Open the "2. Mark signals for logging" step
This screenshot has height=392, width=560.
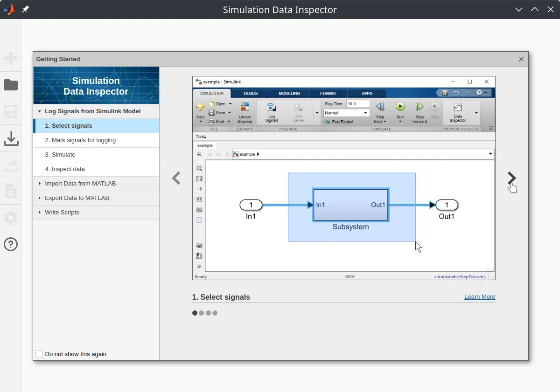[x=96, y=140]
